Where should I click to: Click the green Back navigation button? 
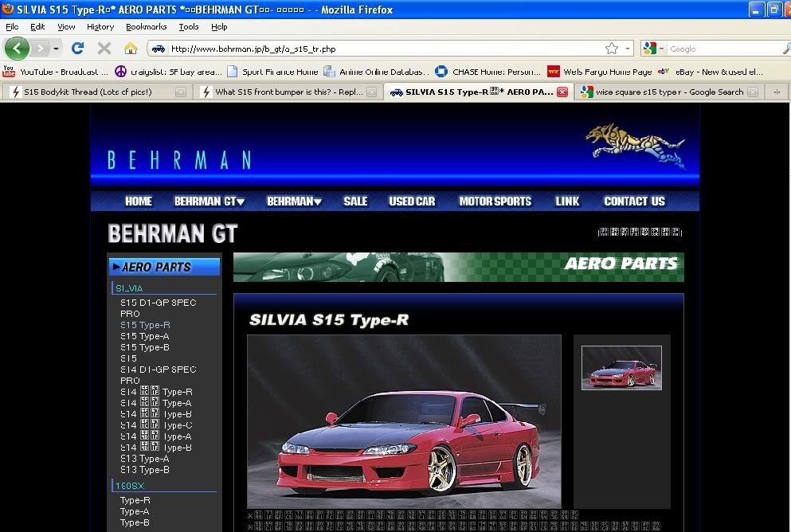click(17, 49)
